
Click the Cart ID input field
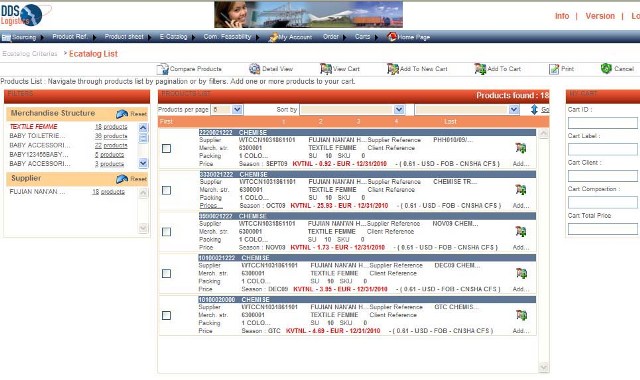click(602, 123)
